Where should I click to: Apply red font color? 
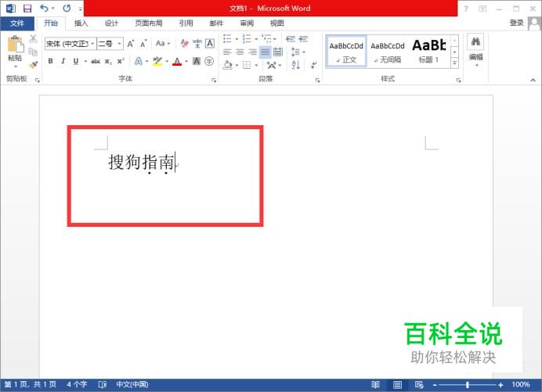[177, 62]
